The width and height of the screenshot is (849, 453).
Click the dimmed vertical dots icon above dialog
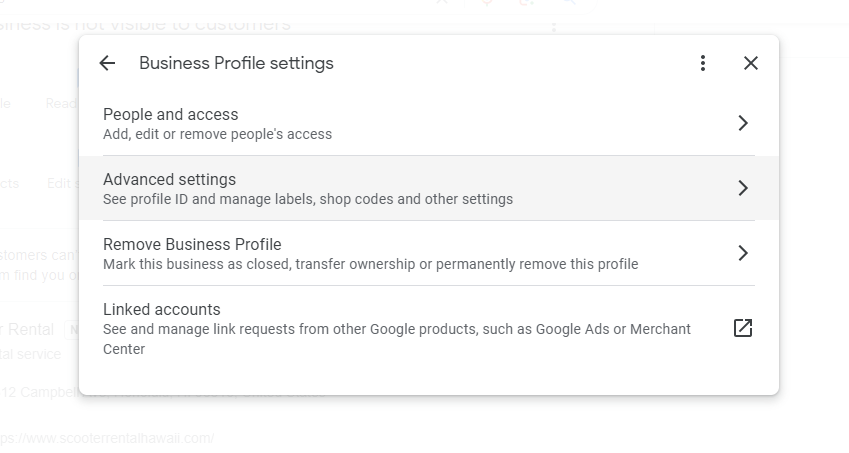click(x=553, y=27)
